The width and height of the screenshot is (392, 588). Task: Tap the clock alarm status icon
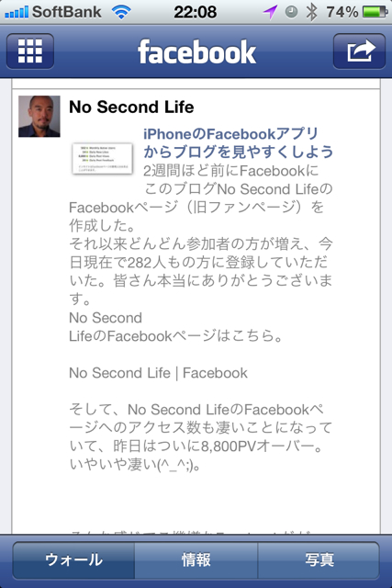coord(291,12)
